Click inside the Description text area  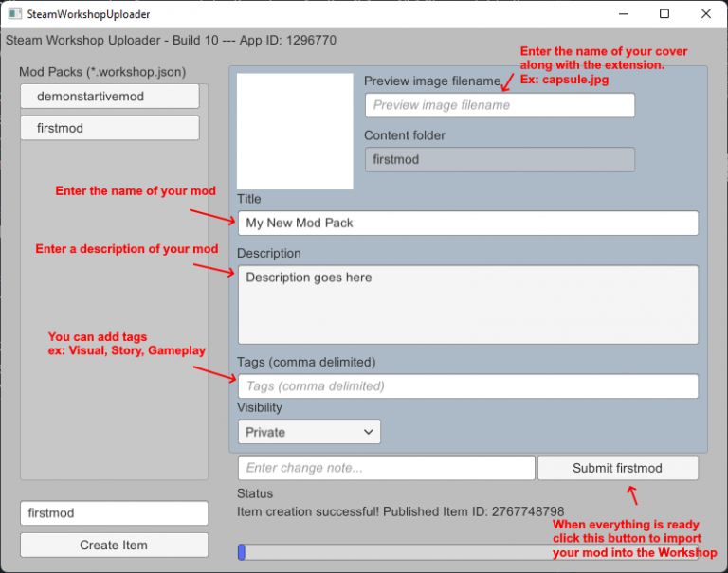467,304
